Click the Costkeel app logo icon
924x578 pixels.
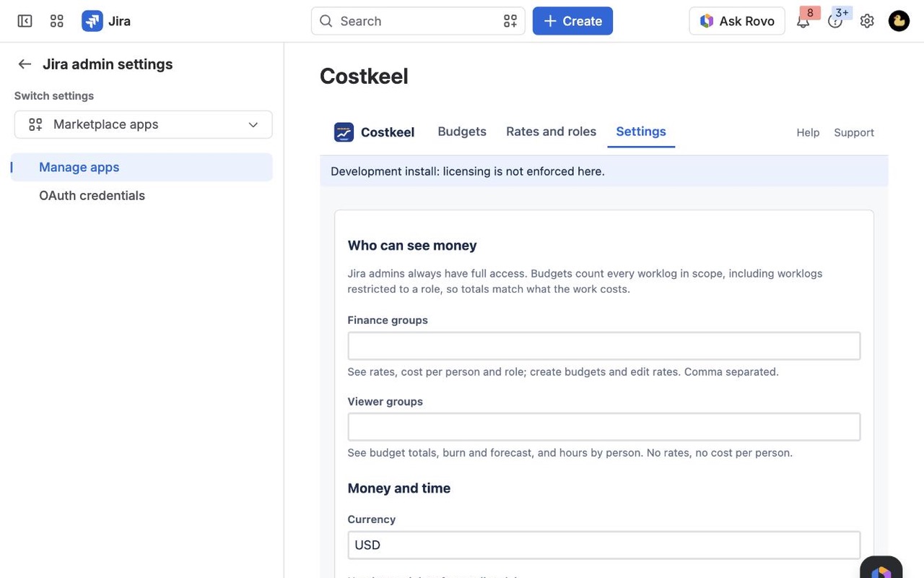point(344,132)
